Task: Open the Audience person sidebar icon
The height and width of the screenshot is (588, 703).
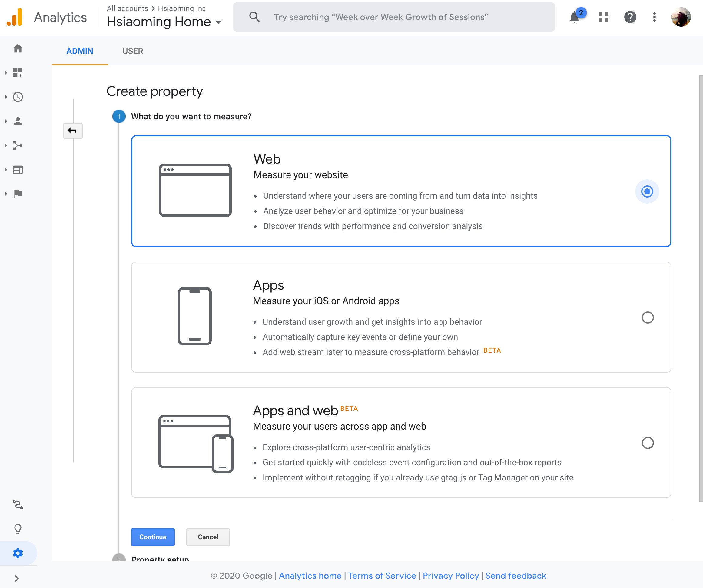Action: coord(18,121)
